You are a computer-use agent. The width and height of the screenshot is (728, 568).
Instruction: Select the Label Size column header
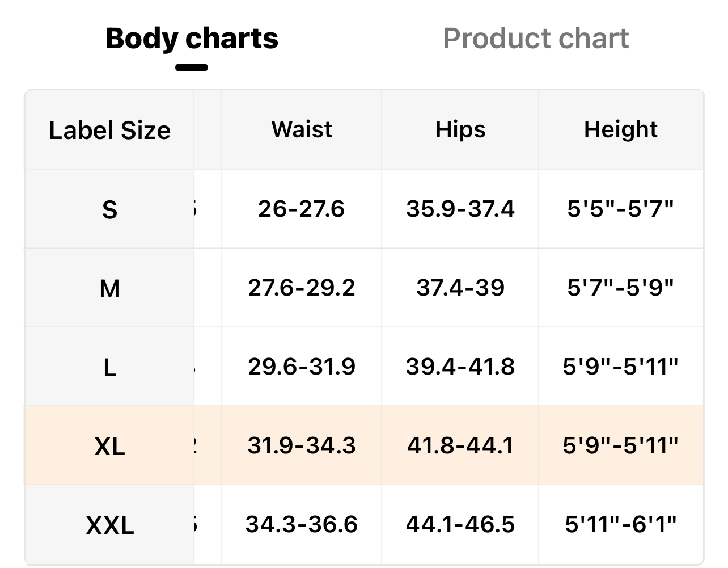tap(109, 130)
